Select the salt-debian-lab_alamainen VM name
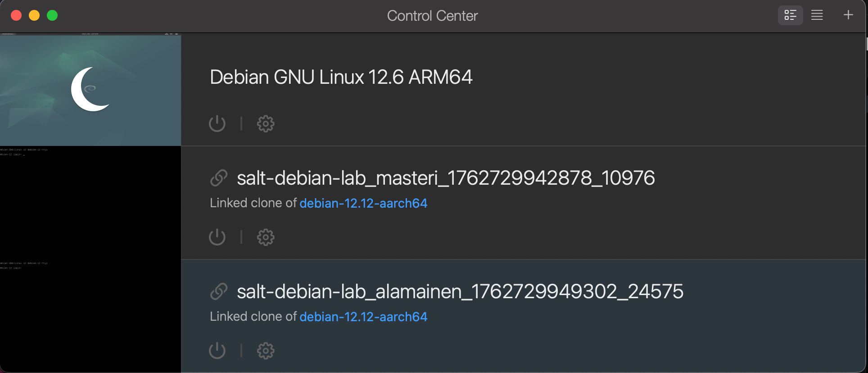The height and width of the screenshot is (373, 868). coord(460,291)
